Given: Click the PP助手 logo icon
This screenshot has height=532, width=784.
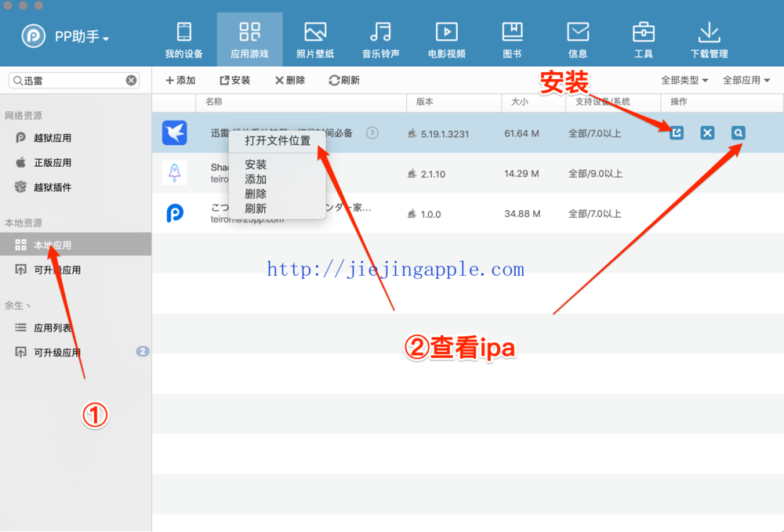Looking at the screenshot, I should click(x=34, y=36).
